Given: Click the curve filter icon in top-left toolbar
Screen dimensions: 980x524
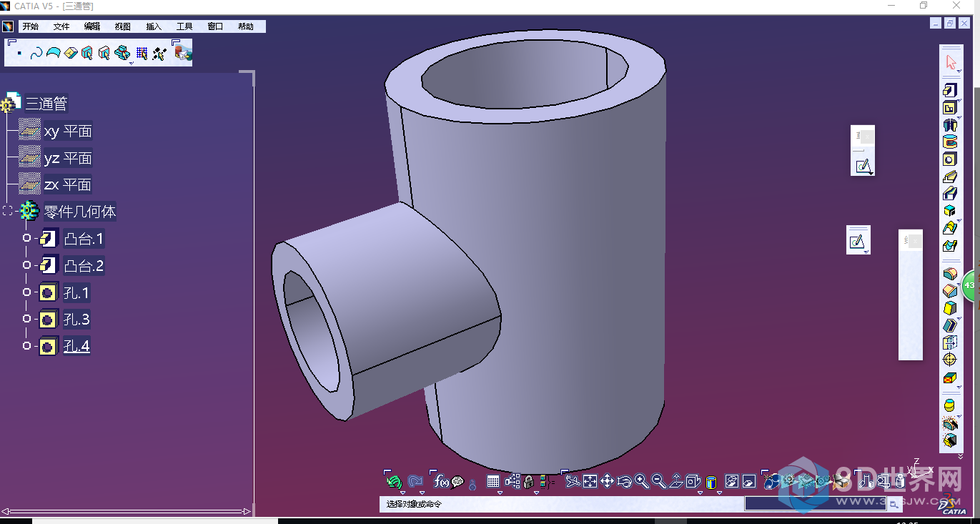Looking at the screenshot, I should click(36, 54).
